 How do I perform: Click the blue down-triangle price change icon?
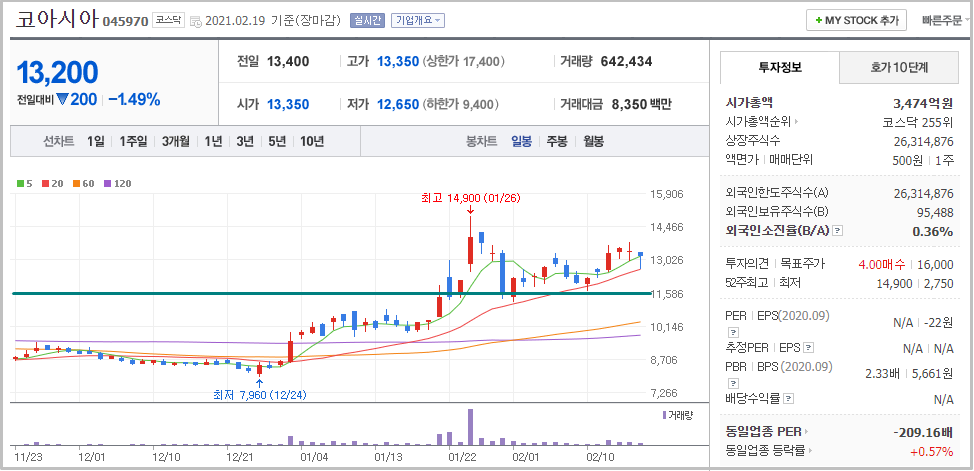[x=62, y=99]
